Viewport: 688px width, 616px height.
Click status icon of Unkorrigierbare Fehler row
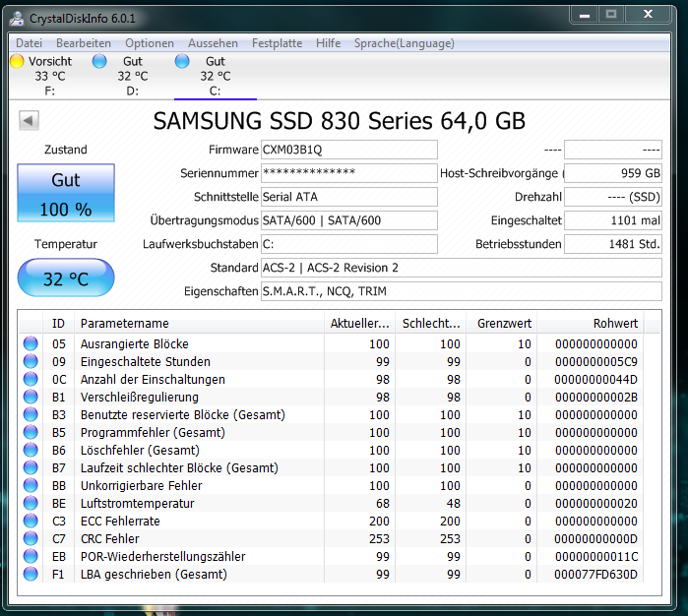31,485
